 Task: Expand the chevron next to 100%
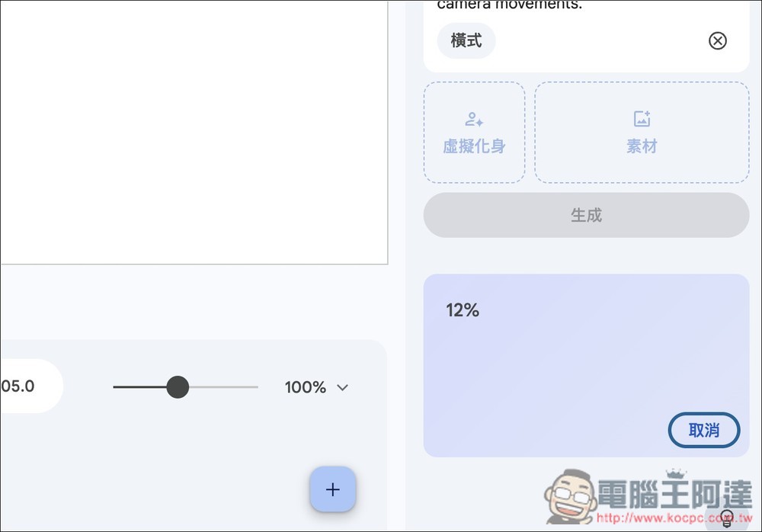tap(341, 387)
